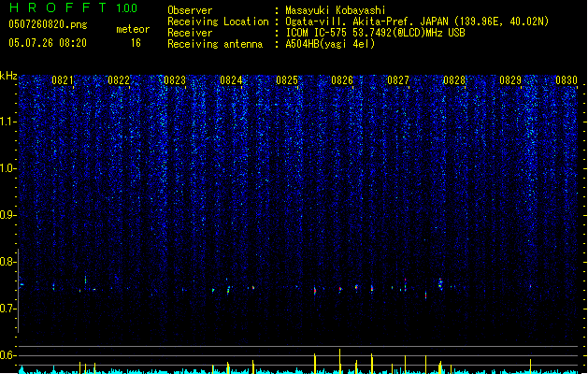
Task: Click the 0828 time marker
Action: [x=454, y=80]
